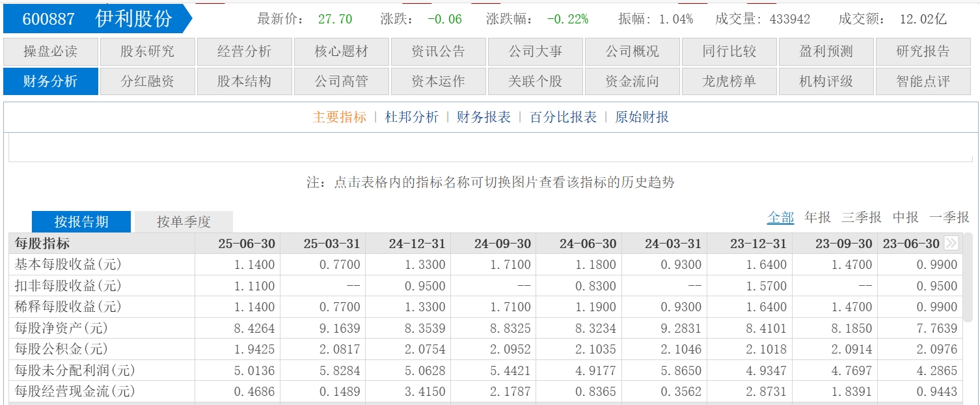Click the 每股净资产(元) indicator name
This screenshot has height=405, width=980.
tap(61, 328)
